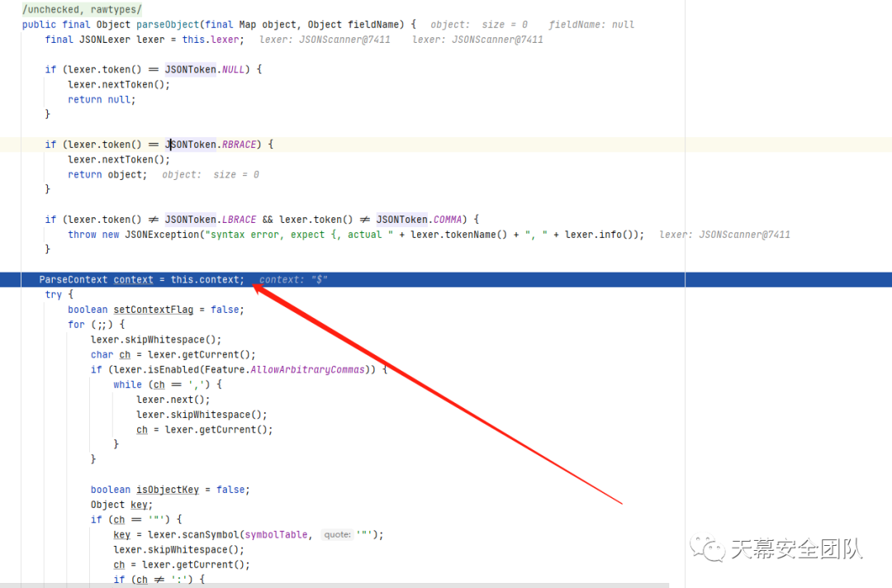This screenshot has width=892, height=588.
Task: Click the JSONToken.LBRACE constant
Action: tap(211, 220)
